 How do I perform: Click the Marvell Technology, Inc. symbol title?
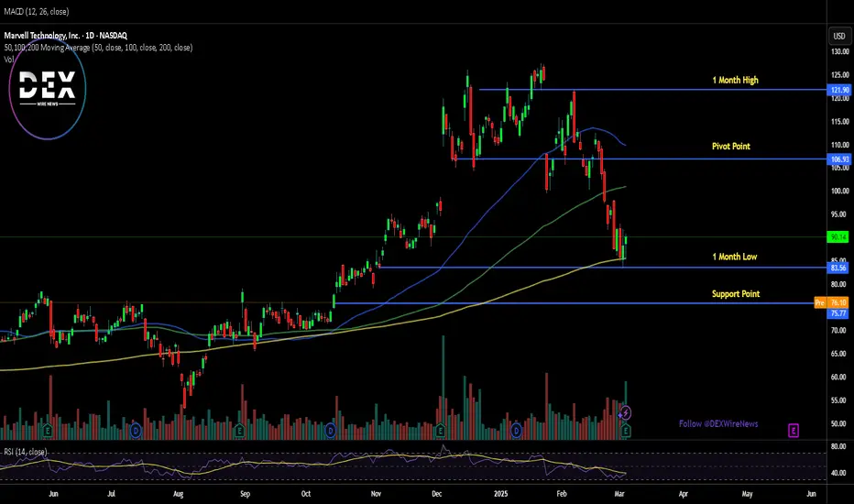point(65,36)
